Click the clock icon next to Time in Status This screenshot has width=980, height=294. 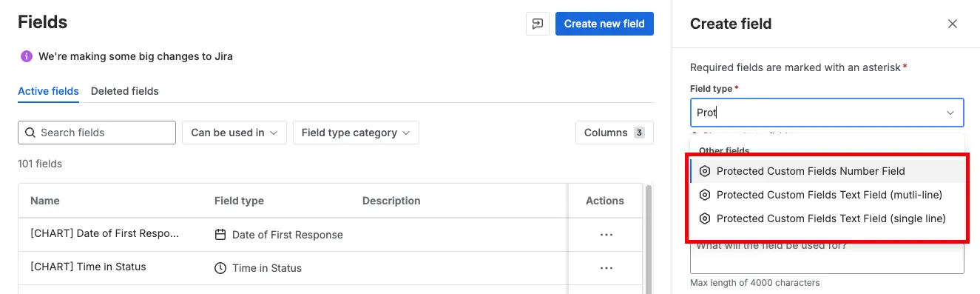(x=220, y=268)
